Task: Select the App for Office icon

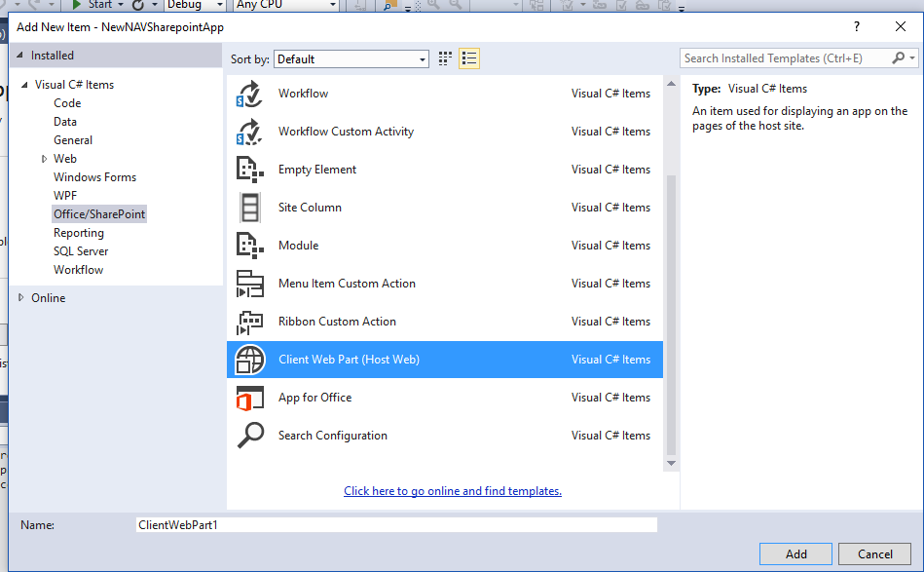Action: coord(249,398)
